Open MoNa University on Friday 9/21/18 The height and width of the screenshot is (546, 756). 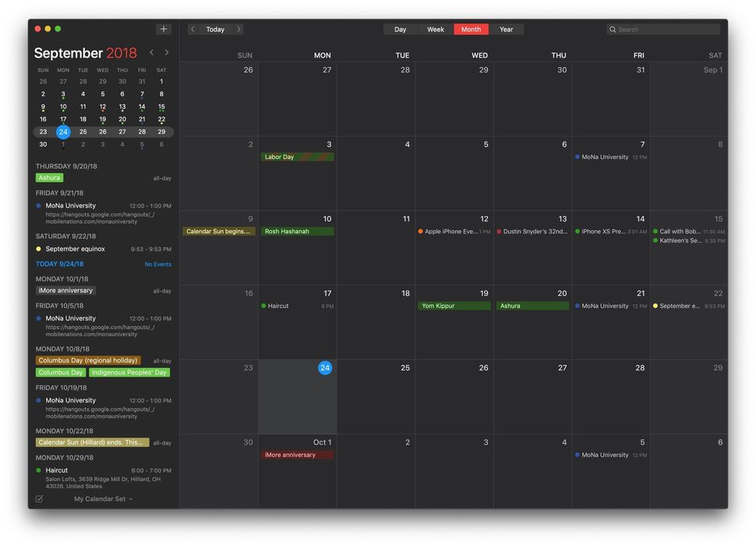(70, 205)
